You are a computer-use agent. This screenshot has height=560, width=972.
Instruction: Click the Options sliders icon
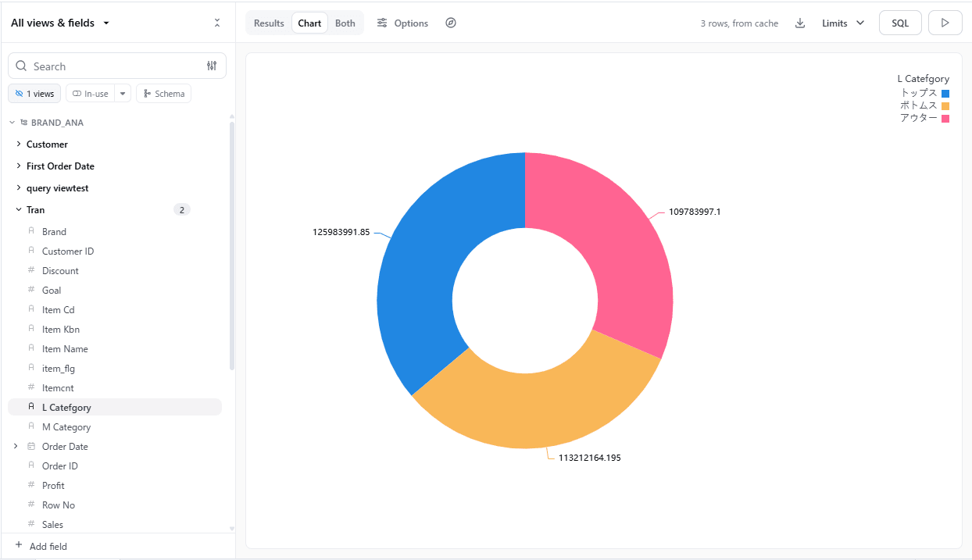click(382, 23)
